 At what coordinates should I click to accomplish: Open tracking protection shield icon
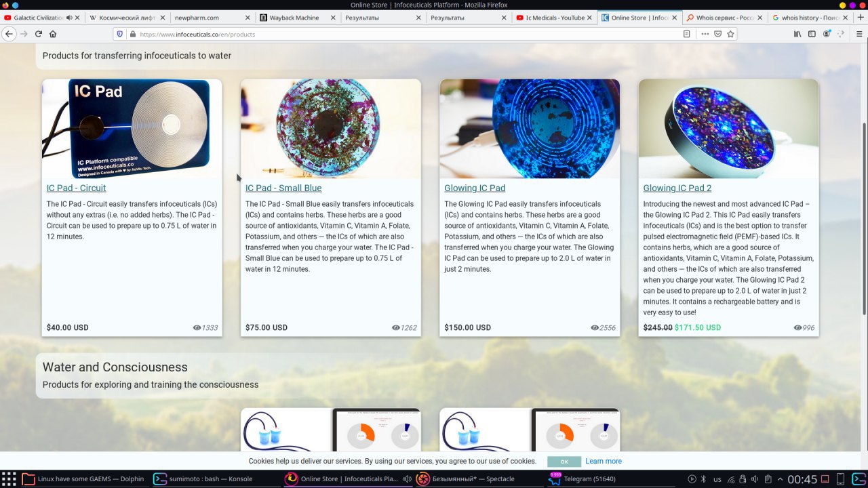point(120,34)
